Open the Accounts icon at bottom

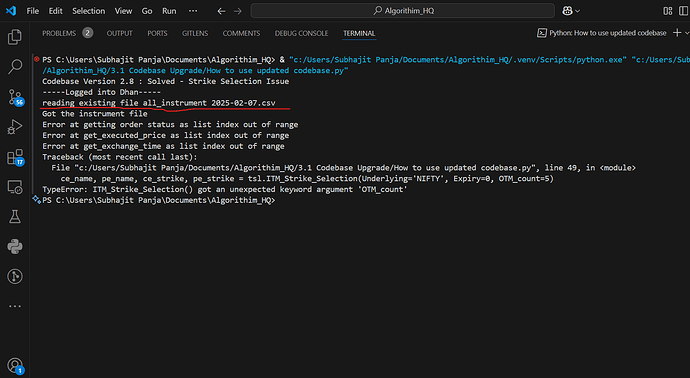15,366
